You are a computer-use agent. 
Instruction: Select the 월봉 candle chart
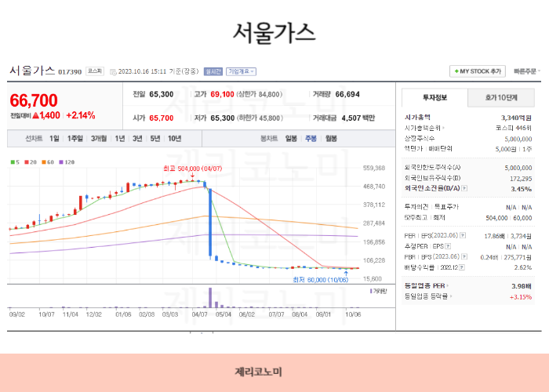[331, 139]
